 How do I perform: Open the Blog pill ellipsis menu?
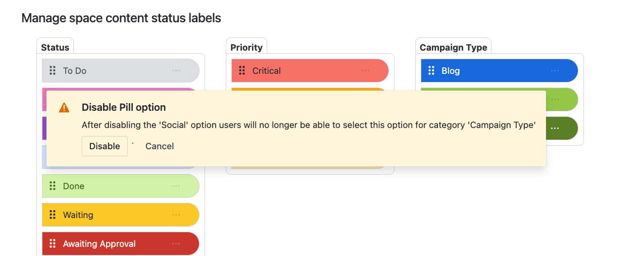click(x=555, y=71)
